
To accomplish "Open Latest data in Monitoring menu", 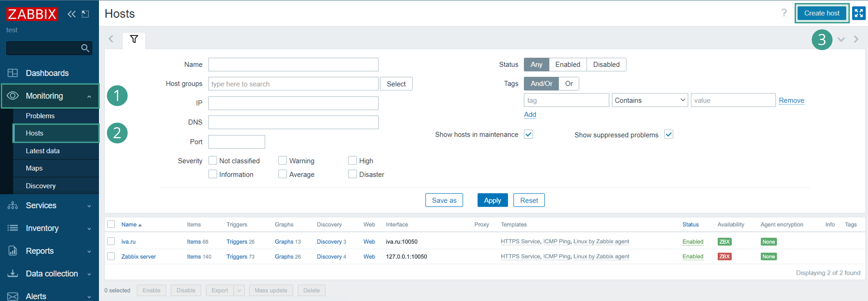I will click(42, 151).
